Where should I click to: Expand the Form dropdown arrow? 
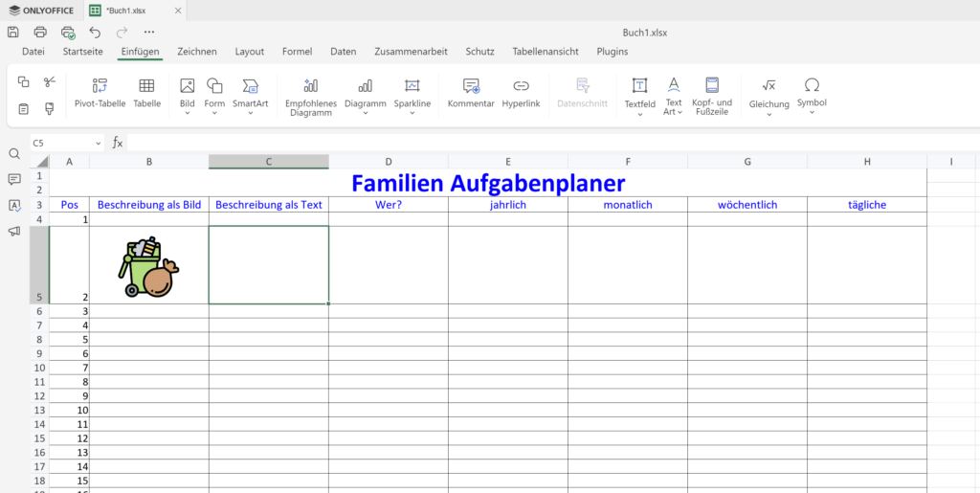pos(214,114)
